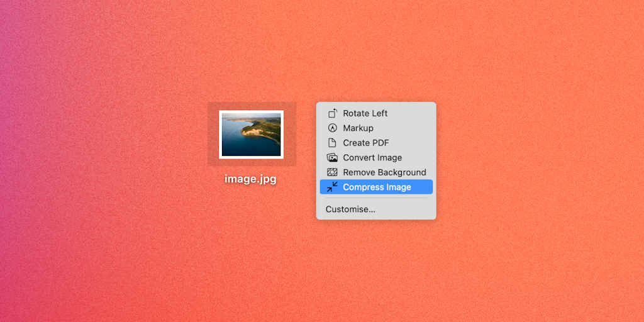Click the Markup pen-tip icon
The image size is (644, 322).
point(332,128)
